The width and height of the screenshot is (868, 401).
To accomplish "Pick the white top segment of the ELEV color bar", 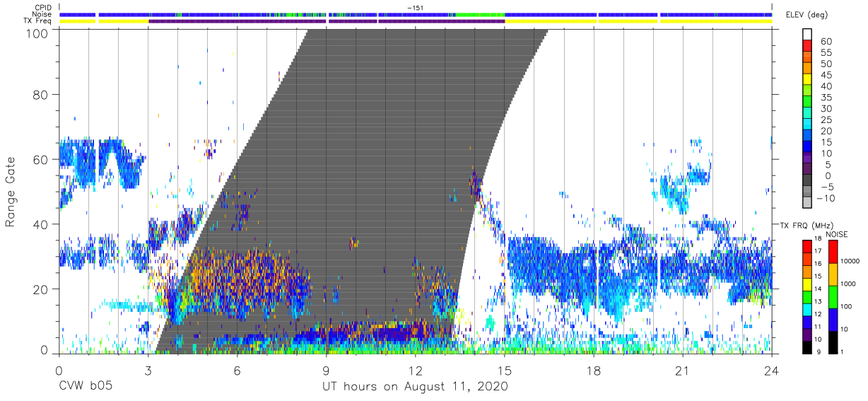I will click(807, 33).
